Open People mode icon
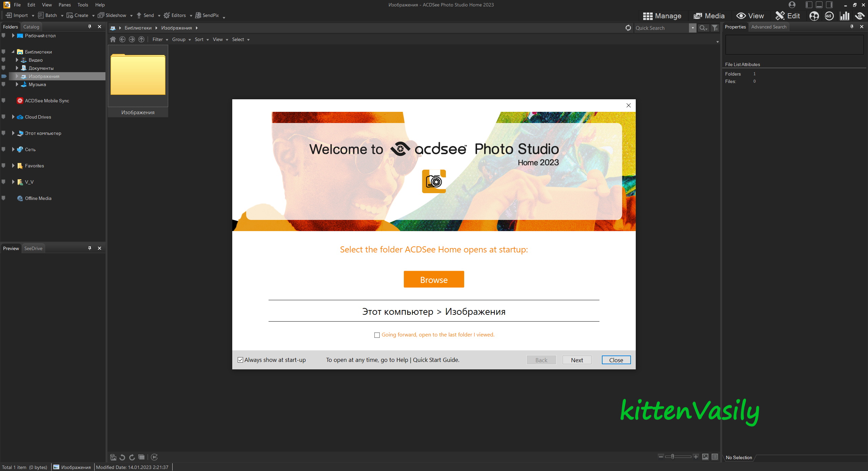The height and width of the screenshot is (471, 868). point(814,16)
